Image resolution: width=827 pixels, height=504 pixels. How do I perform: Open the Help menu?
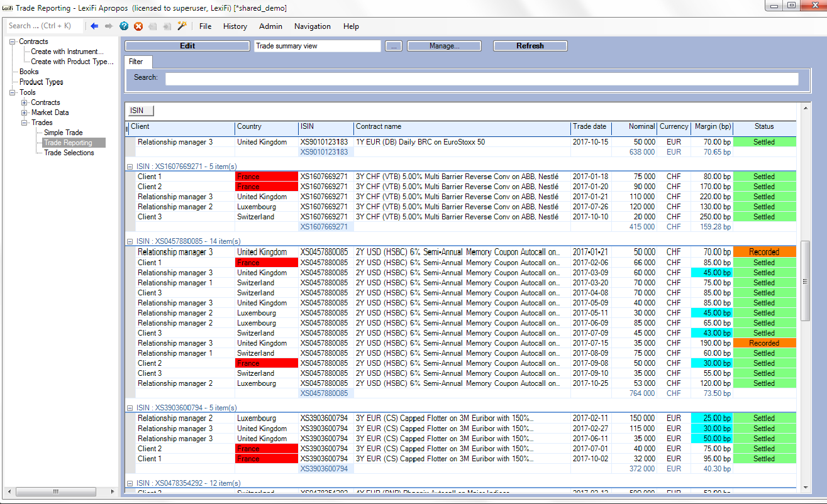351,26
